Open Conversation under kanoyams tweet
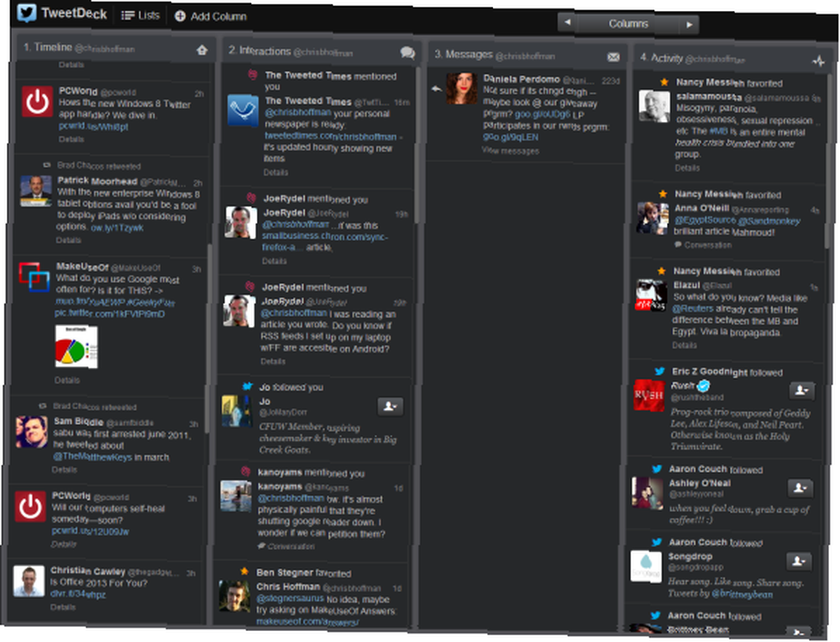The image size is (840, 642). (x=287, y=546)
